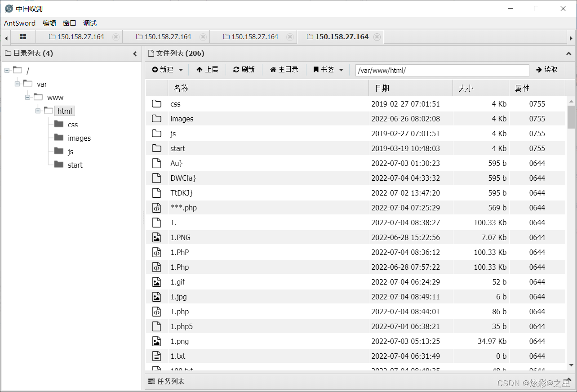Sort by 属性 column header

pos(537,88)
